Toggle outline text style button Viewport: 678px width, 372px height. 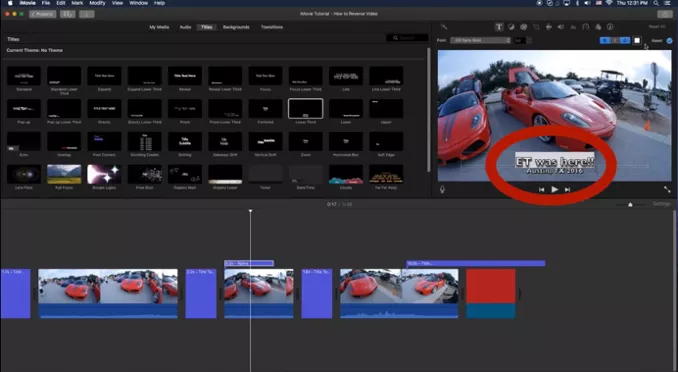tap(625, 40)
